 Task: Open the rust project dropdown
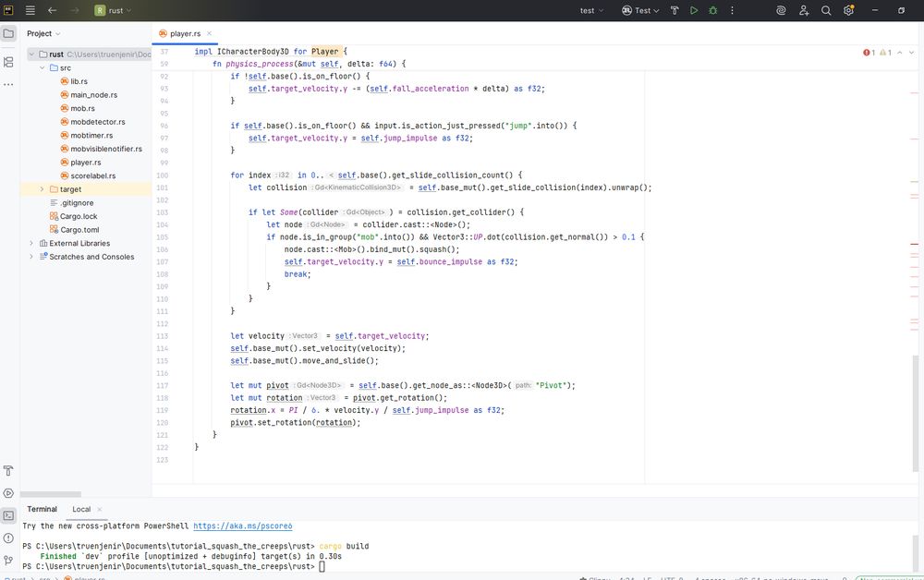tap(113, 10)
